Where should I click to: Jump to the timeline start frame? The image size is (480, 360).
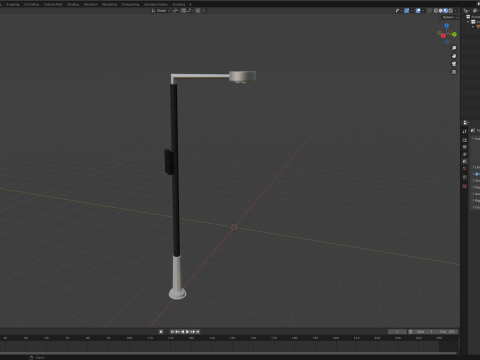[172, 332]
